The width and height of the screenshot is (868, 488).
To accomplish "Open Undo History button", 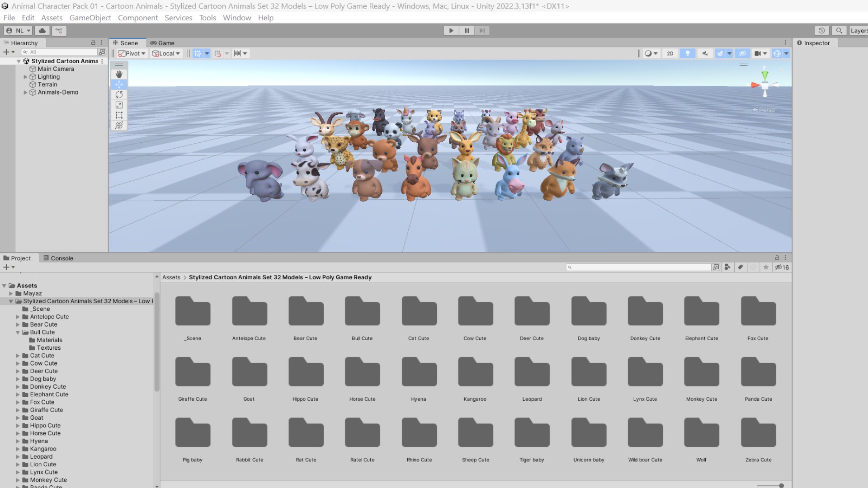I will [x=821, y=31].
